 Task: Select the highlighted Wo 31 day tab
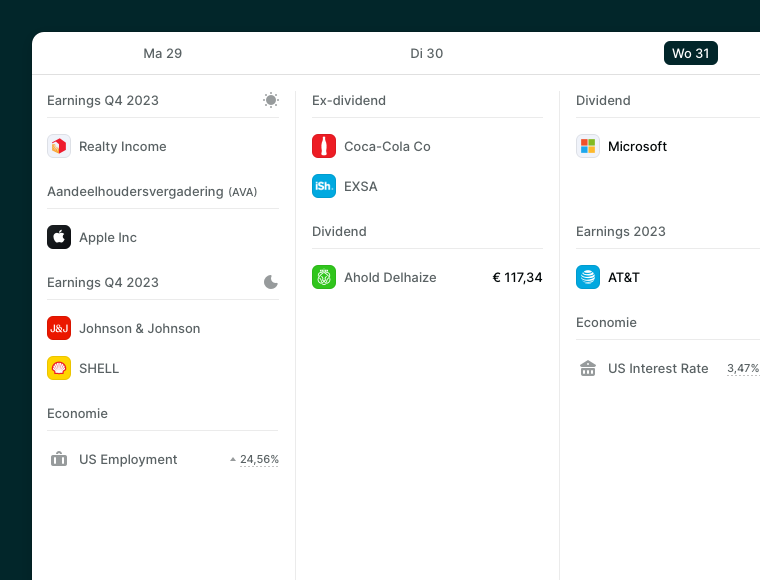pos(690,53)
